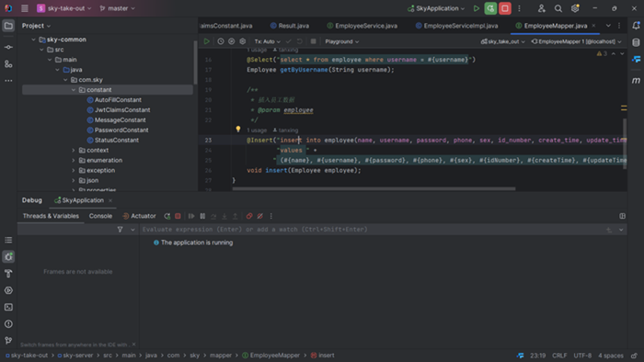Screen dimensions: 644x362
Task: Open sky_take_out schema dropdown
Action: pyautogui.click(x=502, y=41)
